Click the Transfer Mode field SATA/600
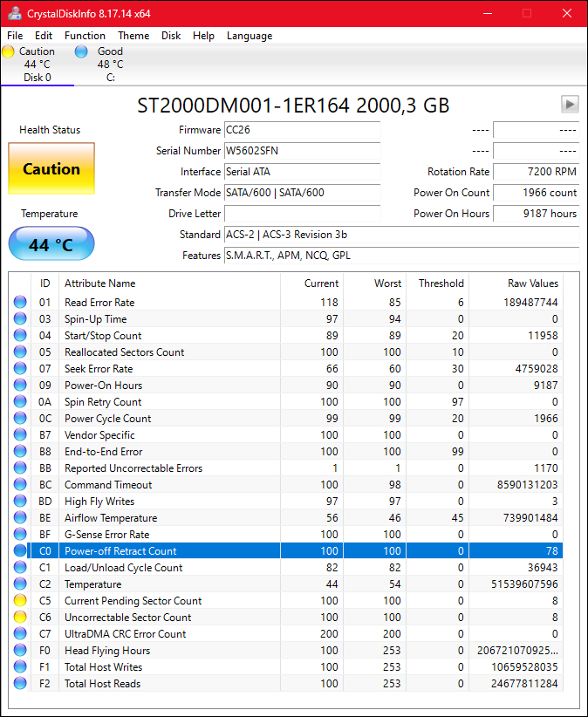The width and height of the screenshot is (588, 717). 302,193
